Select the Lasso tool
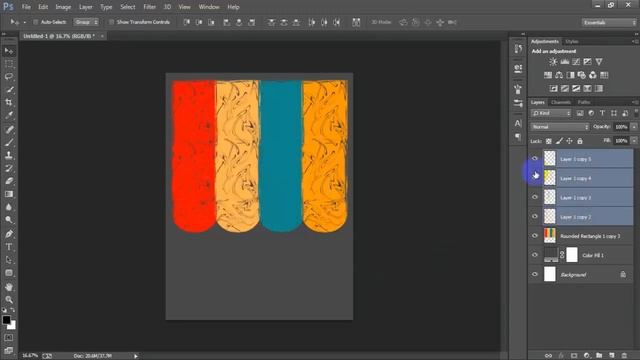Viewport: 640px width, 360px height. [x=9, y=77]
